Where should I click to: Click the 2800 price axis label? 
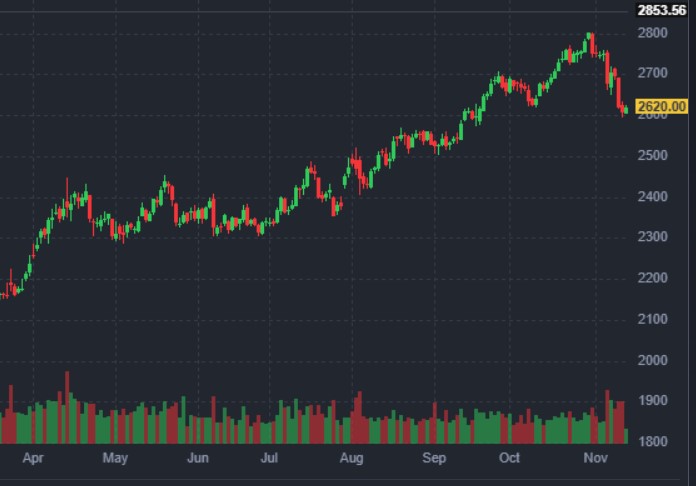[652, 33]
